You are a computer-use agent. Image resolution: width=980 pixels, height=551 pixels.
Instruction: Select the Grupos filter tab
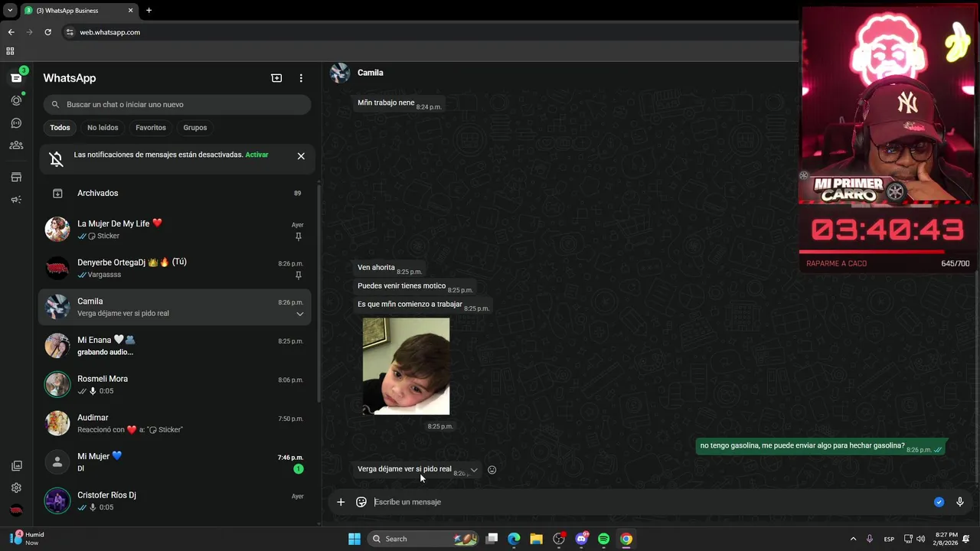tap(195, 128)
